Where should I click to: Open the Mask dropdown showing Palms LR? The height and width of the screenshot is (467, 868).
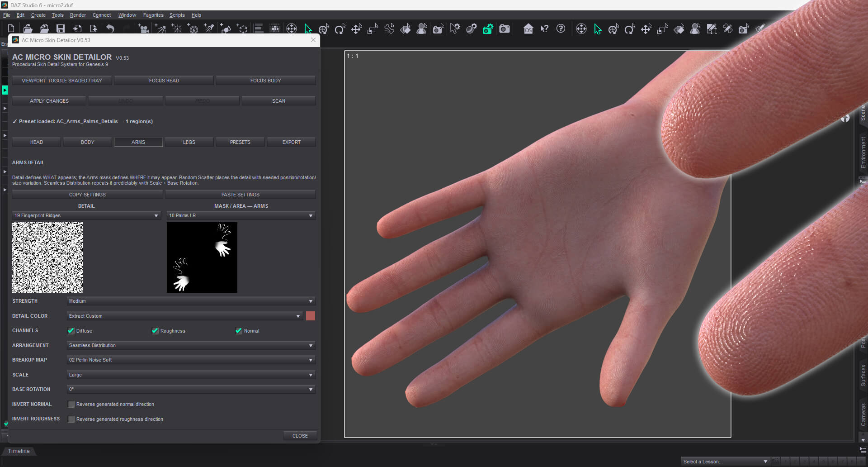(x=241, y=215)
